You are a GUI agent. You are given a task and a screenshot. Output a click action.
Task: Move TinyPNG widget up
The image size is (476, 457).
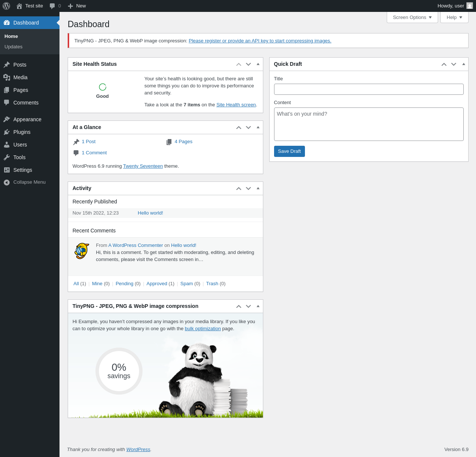pyautogui.click(x=239, y=306)
